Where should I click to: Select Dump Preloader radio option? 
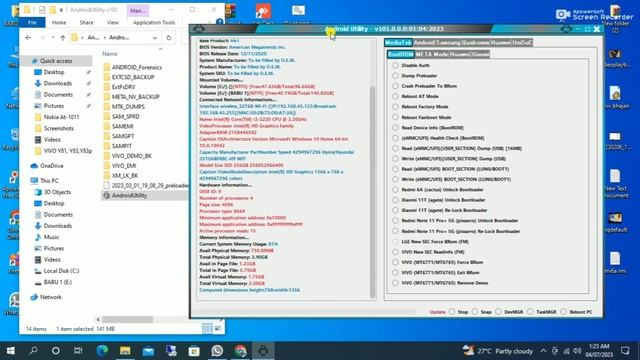coord(395,76)
